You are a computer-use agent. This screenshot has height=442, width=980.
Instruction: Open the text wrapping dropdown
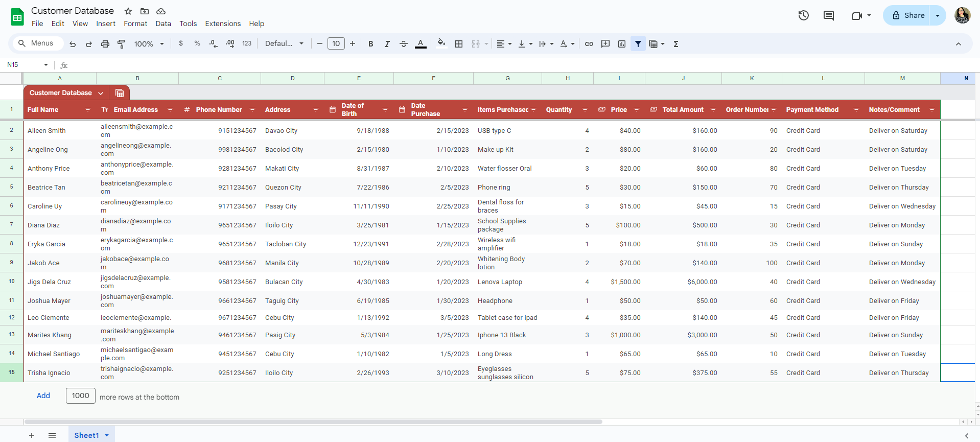[x=546, y=44]
